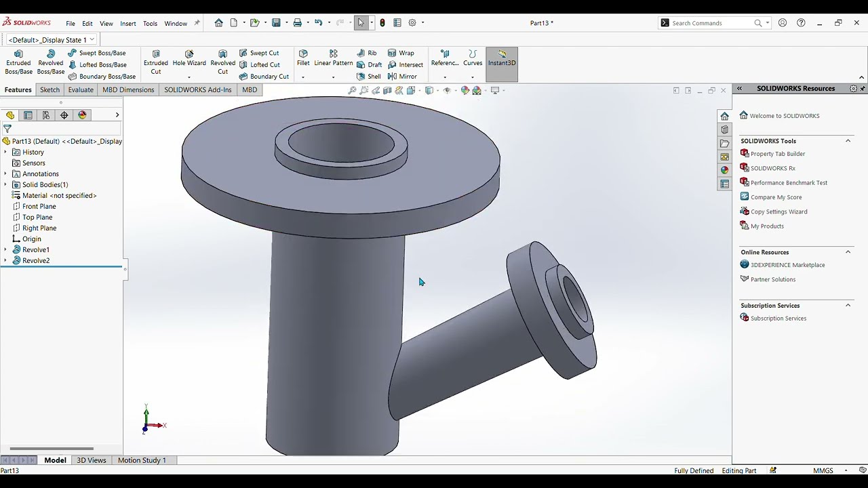
Task: Click the feature tree filter icon
Action: pos(7,129)
